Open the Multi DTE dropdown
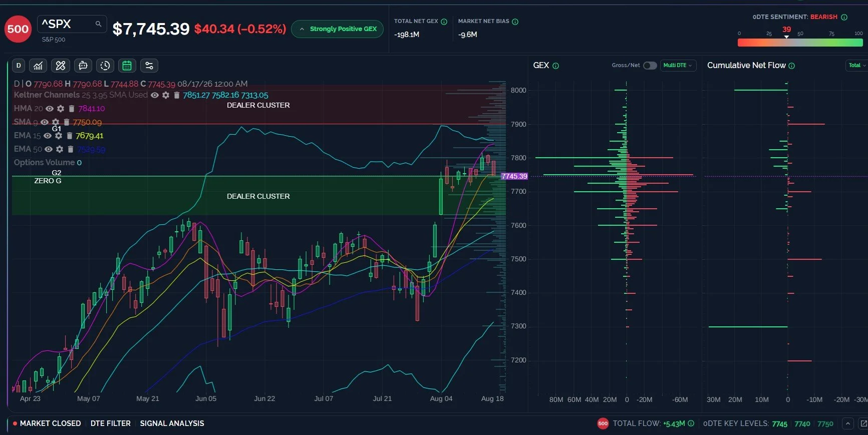 (x=678, y=66)
